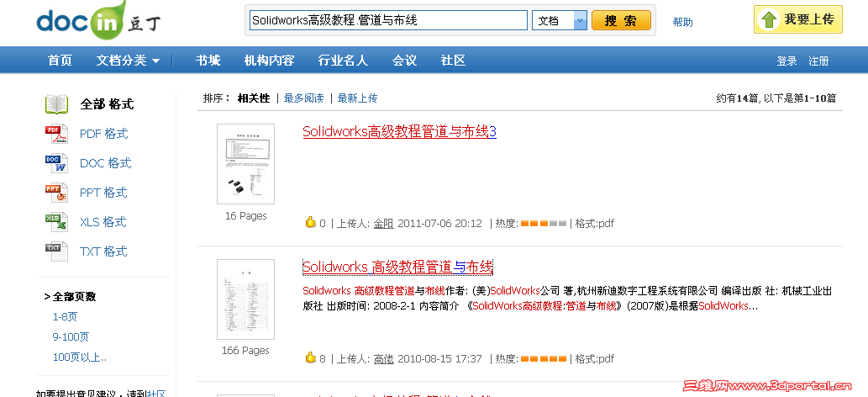Select 全部页数 filter

click(74, 297)
